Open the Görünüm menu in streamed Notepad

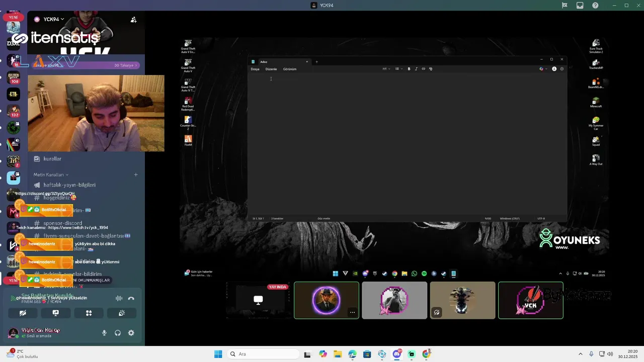tap(290, 69)
